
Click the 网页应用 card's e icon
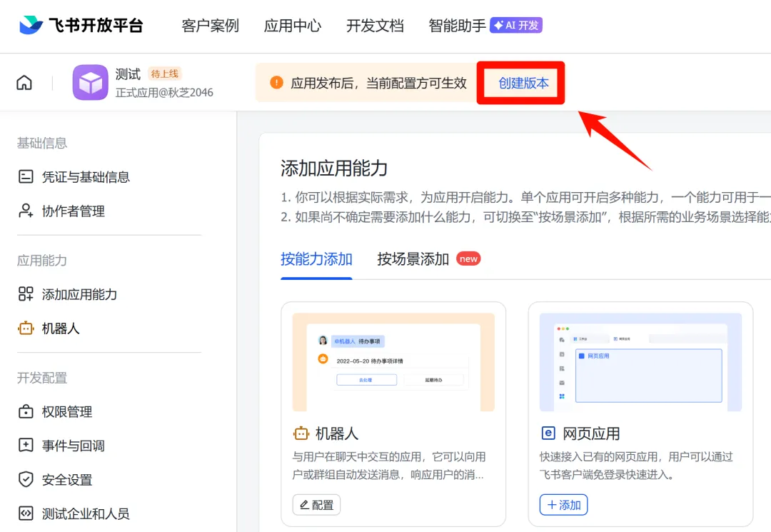click(548, 433)
